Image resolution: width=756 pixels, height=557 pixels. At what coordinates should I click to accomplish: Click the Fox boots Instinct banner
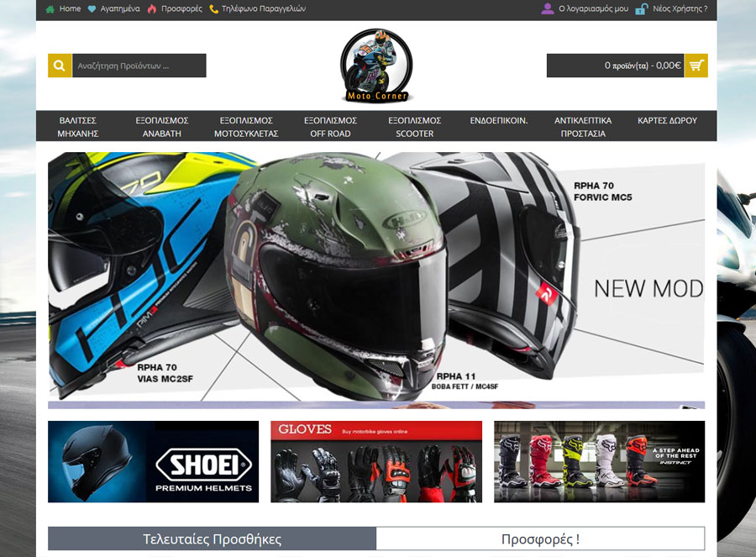[x=599, y=461]
